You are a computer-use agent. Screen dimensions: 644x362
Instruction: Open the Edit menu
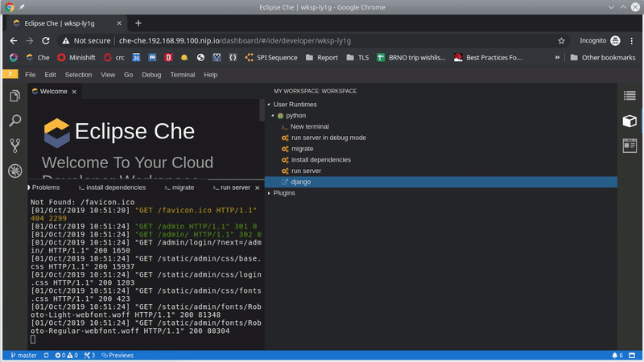tap(50, 75)
